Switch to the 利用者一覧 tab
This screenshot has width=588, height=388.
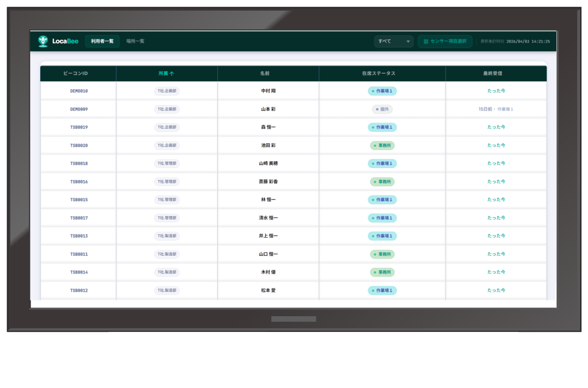point(102,41)
